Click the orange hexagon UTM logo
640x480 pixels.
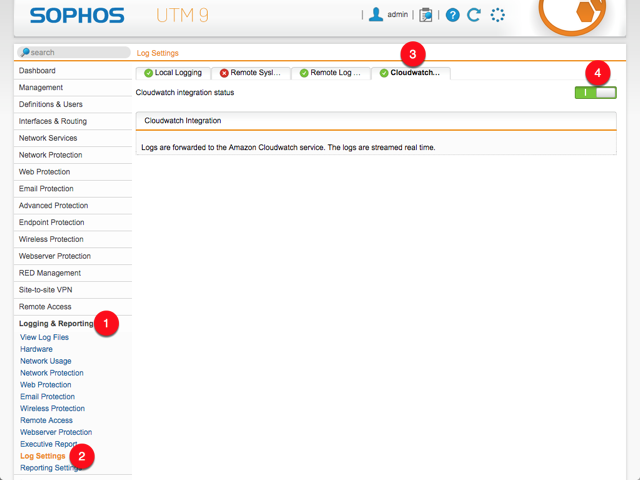pos(571,14)
